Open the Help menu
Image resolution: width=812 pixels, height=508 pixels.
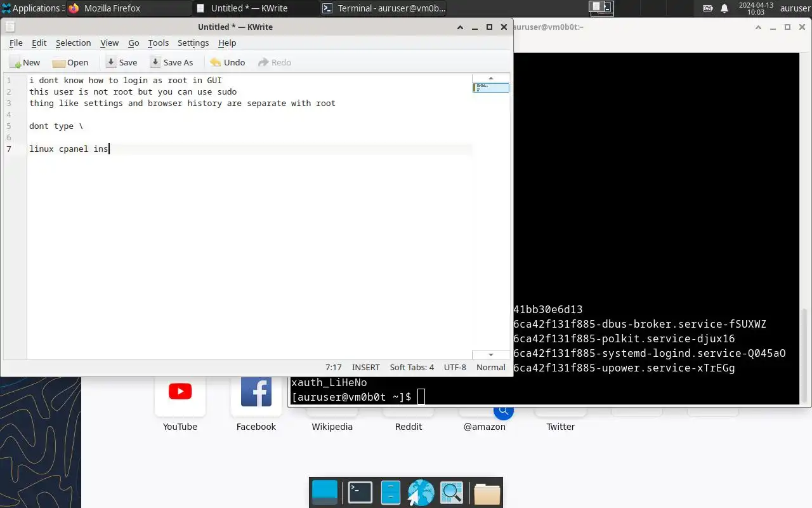click(x=226, y=43)
